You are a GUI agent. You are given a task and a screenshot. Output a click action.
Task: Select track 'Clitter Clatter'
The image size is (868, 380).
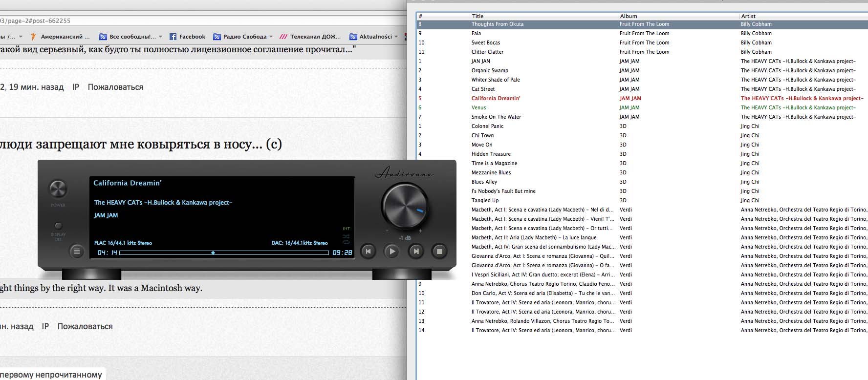point(642,52)
